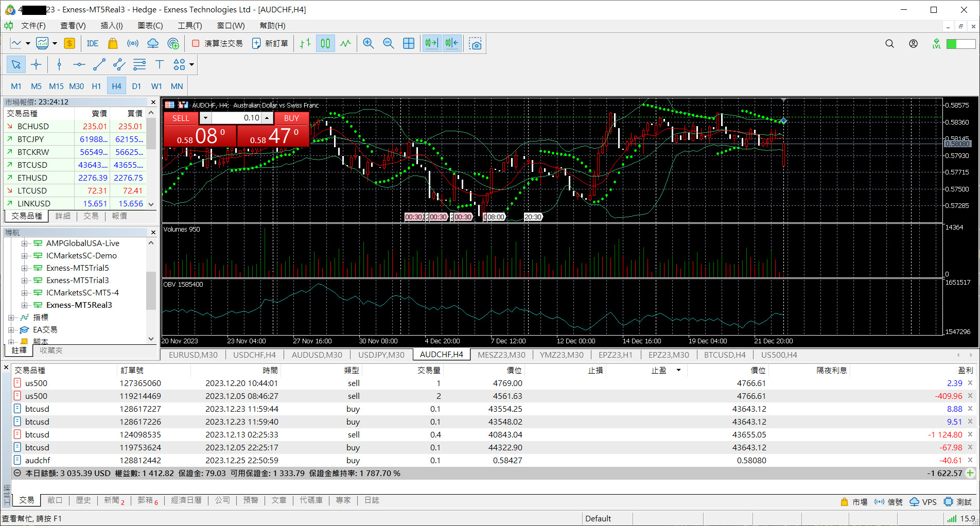980x526 pixels.
Task: Select the text label tool
Action: (160, 64)
